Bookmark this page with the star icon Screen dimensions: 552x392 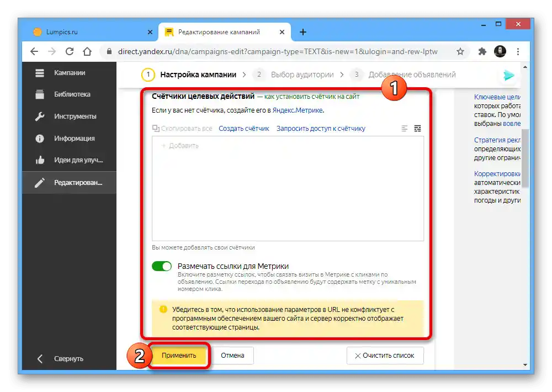coord(460,52)
